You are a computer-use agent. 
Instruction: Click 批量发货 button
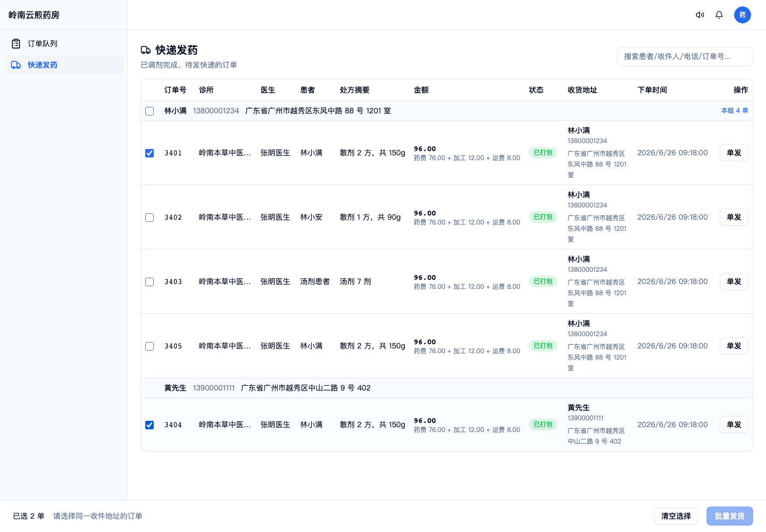730,516
